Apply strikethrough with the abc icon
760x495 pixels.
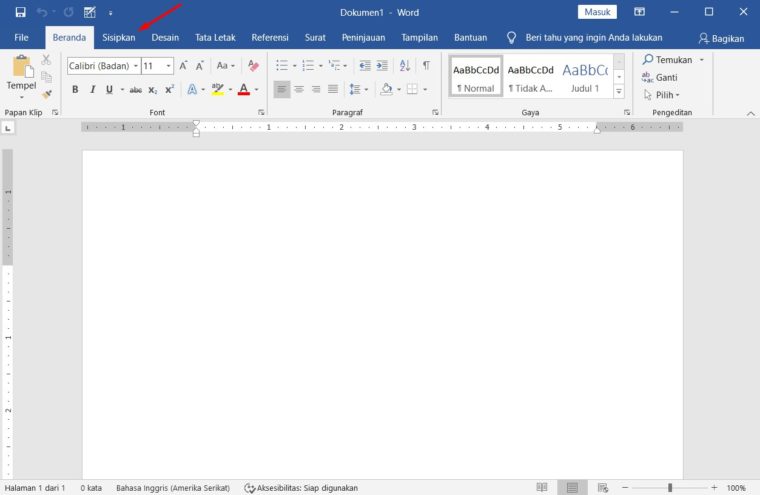(x=136, y=90)
